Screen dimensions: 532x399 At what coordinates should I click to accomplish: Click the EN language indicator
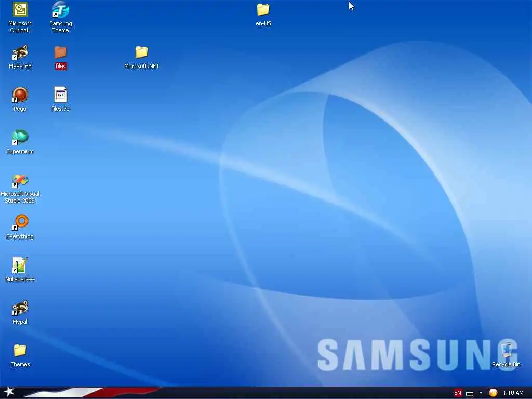457,393
